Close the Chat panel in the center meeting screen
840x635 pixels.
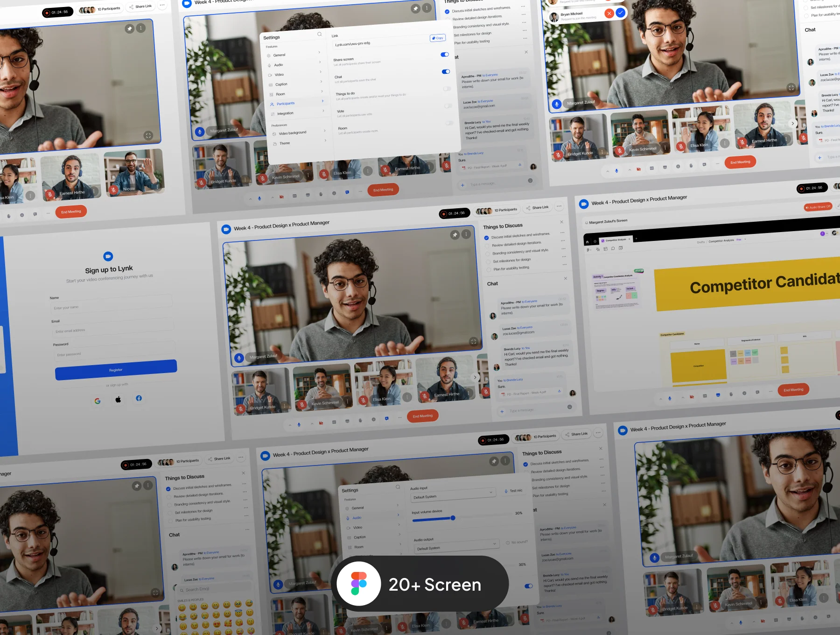click(566, 278)
